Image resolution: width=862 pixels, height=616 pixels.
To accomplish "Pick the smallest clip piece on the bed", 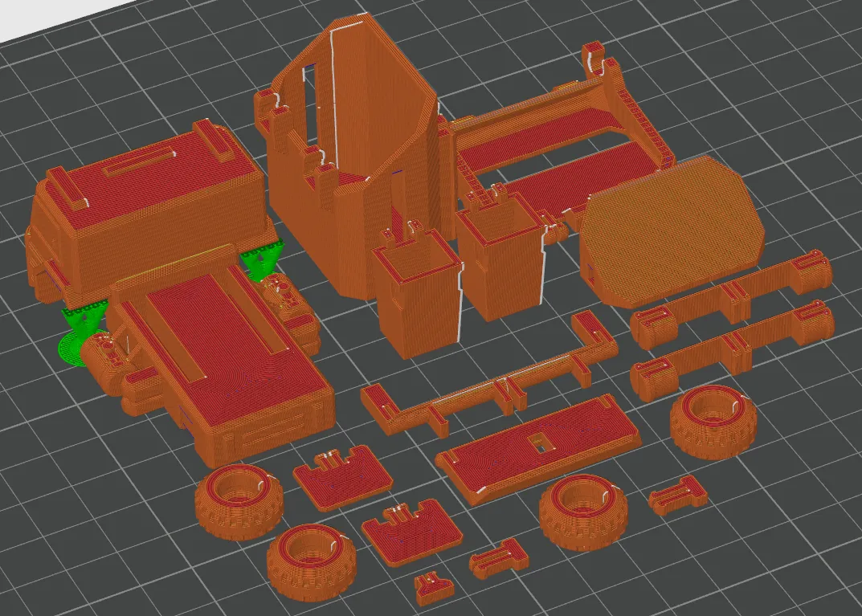I will (434, 588).
